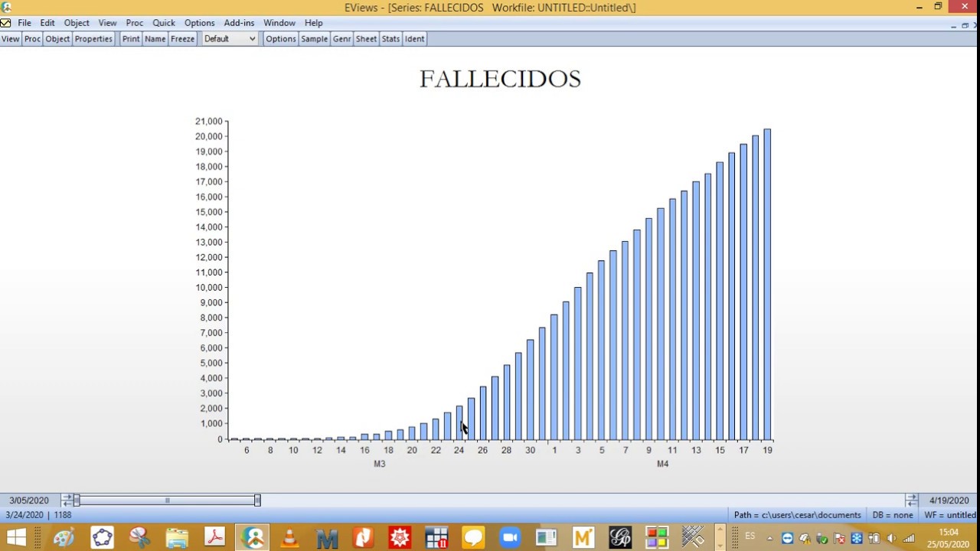980x551 pixels.
Task: Open the View menu in menu bar
Action: pyautogui.click(x=107, y=23)
